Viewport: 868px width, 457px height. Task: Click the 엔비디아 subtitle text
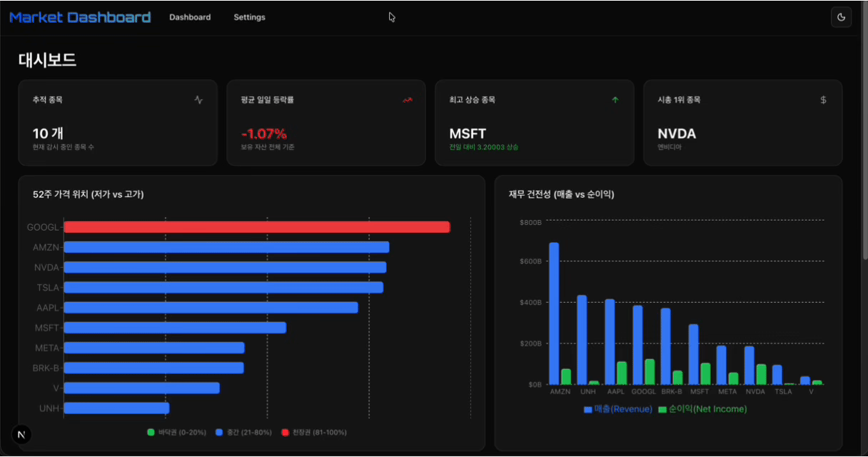click(670, 147)
